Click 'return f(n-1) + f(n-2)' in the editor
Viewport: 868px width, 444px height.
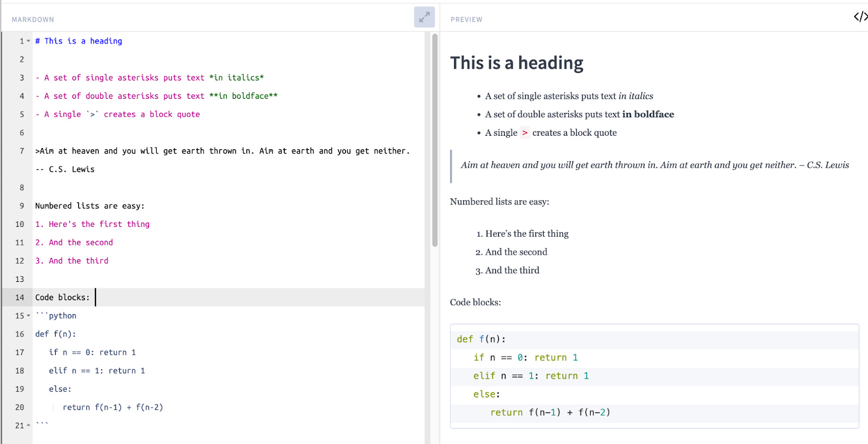tap(113, 408)
